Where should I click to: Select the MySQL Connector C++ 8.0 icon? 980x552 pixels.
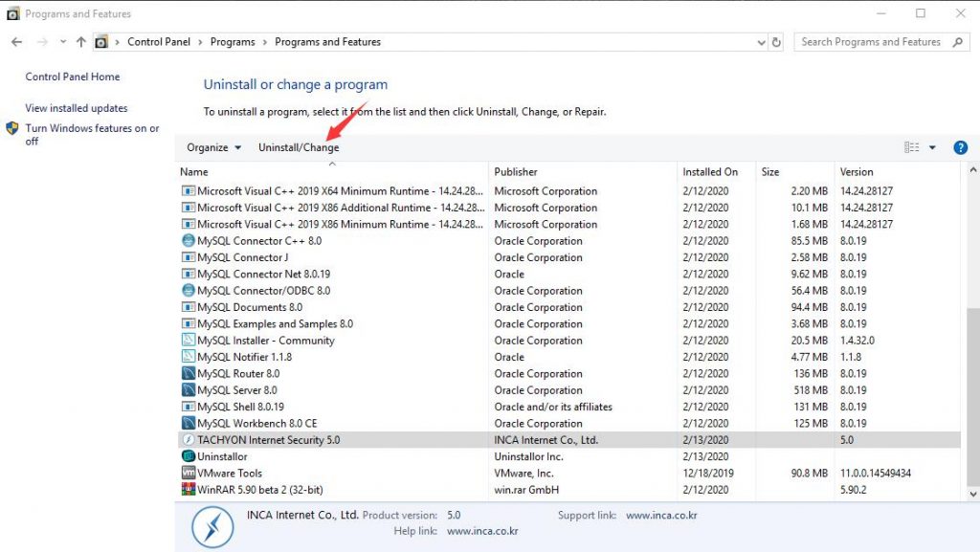pos(189,240)
